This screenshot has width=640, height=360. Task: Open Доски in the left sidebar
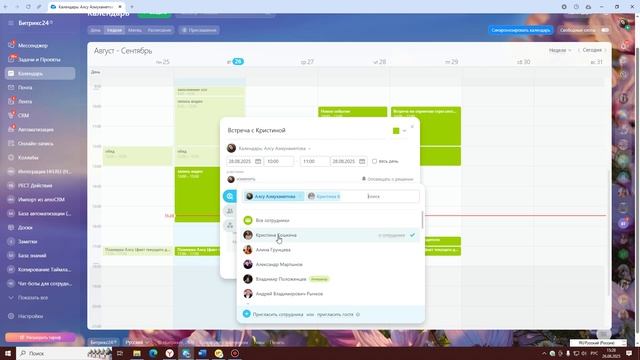25,227
